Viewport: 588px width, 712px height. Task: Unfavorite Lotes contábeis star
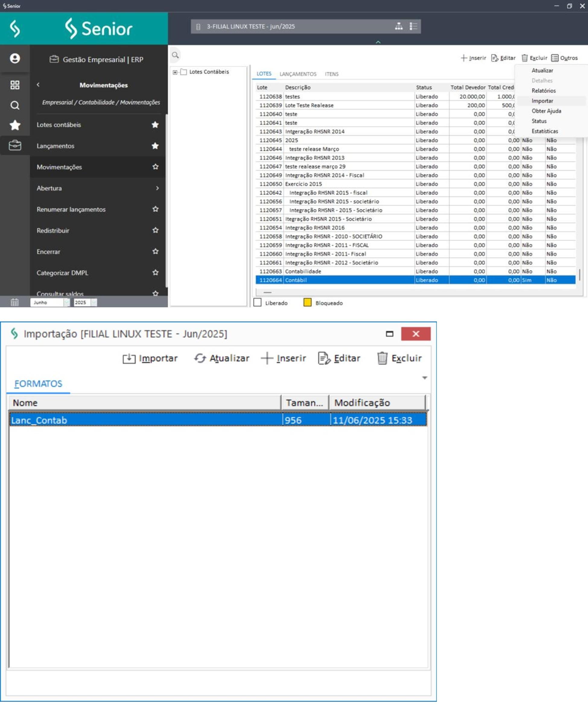click(x=155, y=125)
